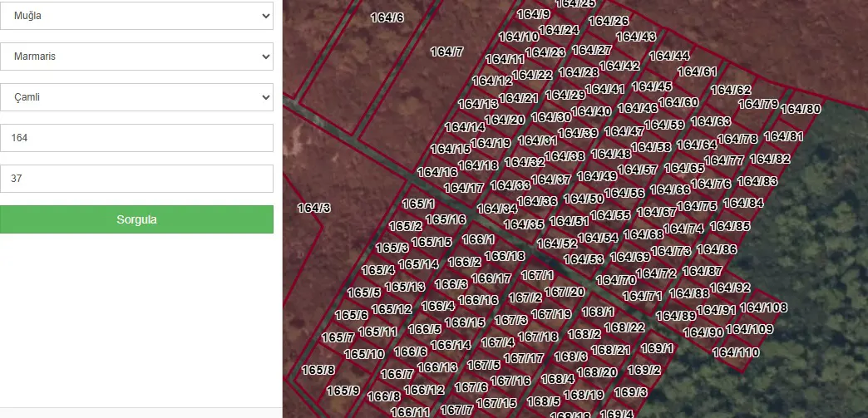The width and height of the screenshot is (868, 418).
Task: Select parcel label 164/50 on the map
Action: pyautogui.click(x=584, y=199)
